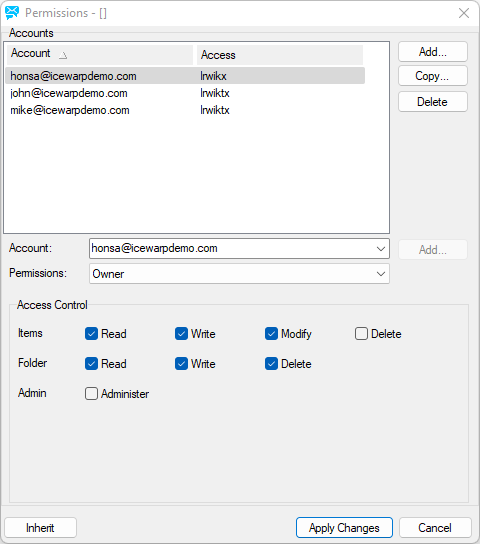Delete the selected account entry

coord(433,102)
